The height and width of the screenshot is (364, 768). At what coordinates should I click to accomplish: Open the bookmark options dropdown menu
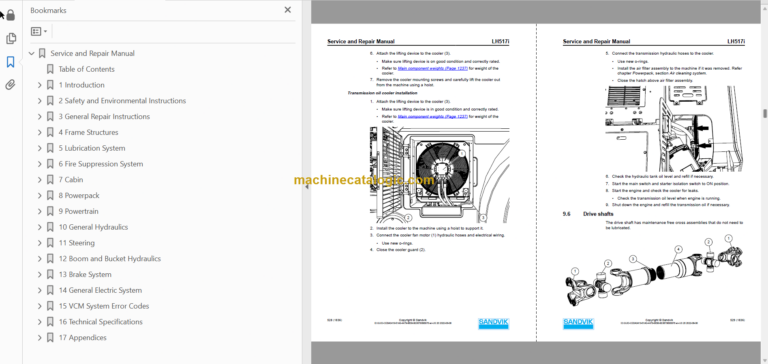[39, 31]
